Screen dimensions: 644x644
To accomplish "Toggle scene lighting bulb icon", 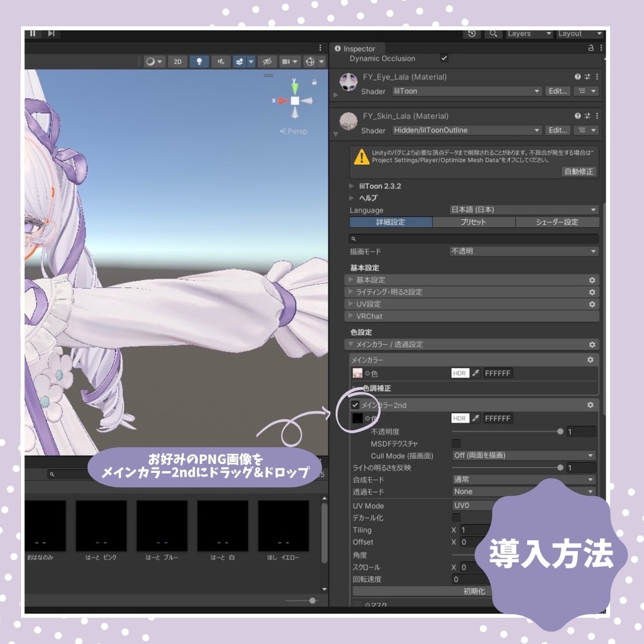I will [x=199, y=62].
